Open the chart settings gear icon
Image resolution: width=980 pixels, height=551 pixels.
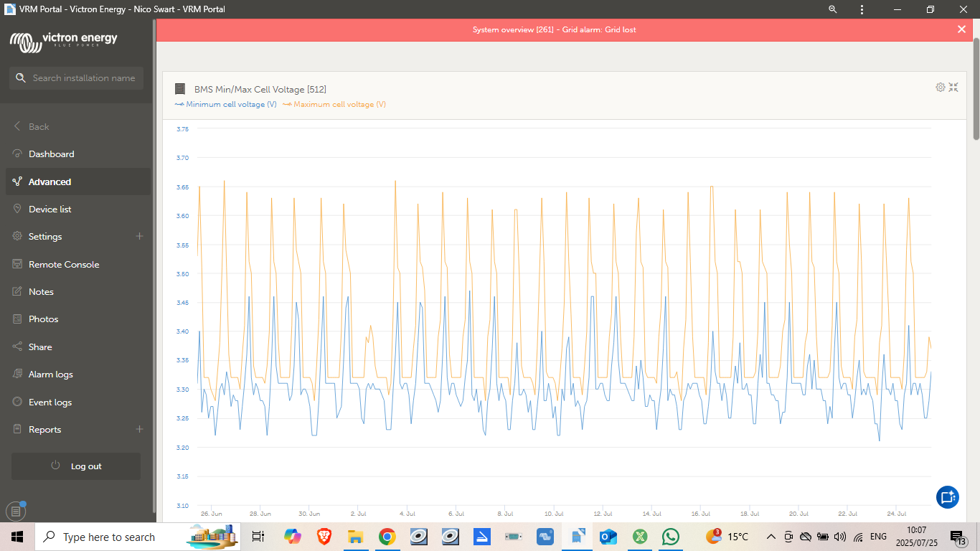940,87
